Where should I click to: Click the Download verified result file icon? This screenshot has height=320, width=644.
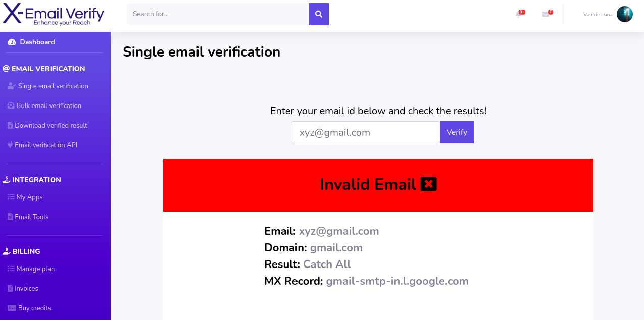click(10, 126)
